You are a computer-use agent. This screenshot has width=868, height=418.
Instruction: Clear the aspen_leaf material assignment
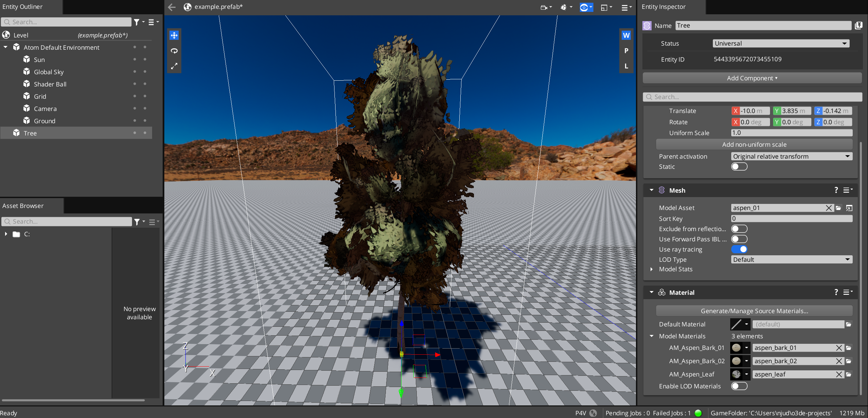pos(839,374)
